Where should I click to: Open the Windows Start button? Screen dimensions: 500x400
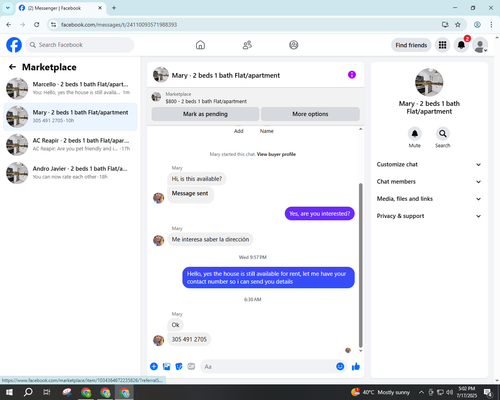(x=9, y=392)
